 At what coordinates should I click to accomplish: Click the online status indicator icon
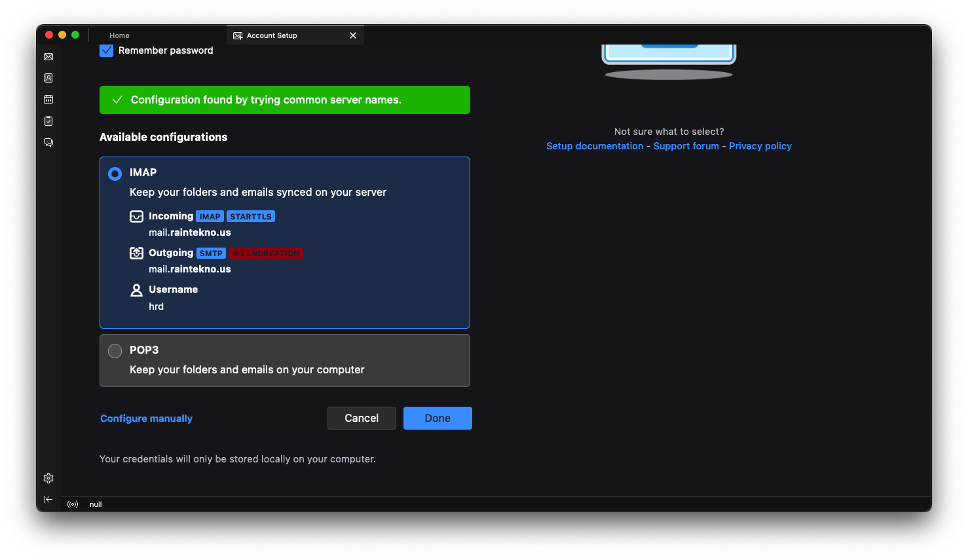tap(73, 504)
